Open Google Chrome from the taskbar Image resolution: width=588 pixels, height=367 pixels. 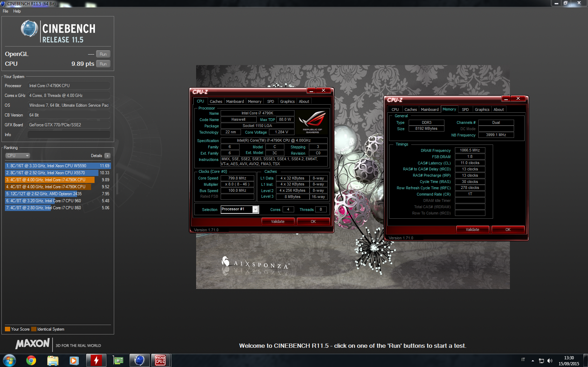31,360
